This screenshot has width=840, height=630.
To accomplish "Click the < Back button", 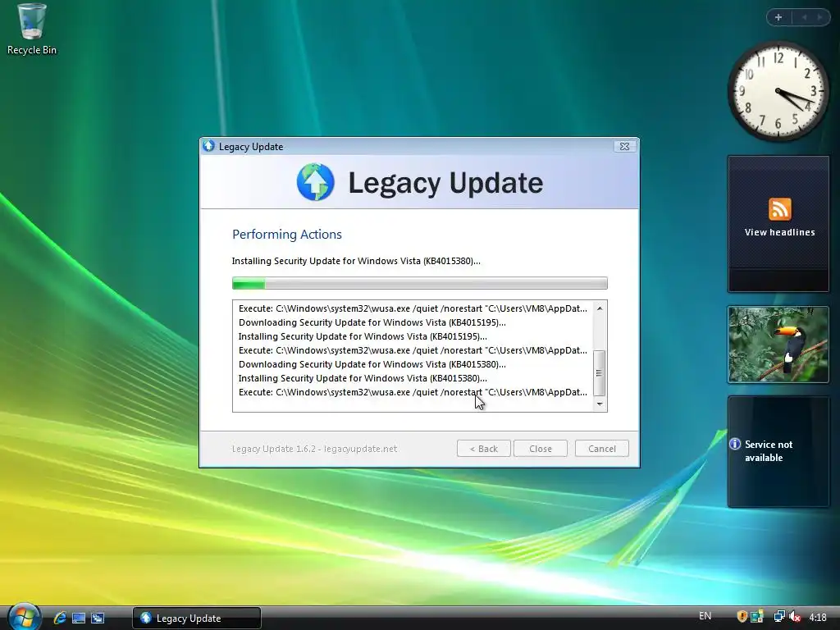I will (484, 449).
